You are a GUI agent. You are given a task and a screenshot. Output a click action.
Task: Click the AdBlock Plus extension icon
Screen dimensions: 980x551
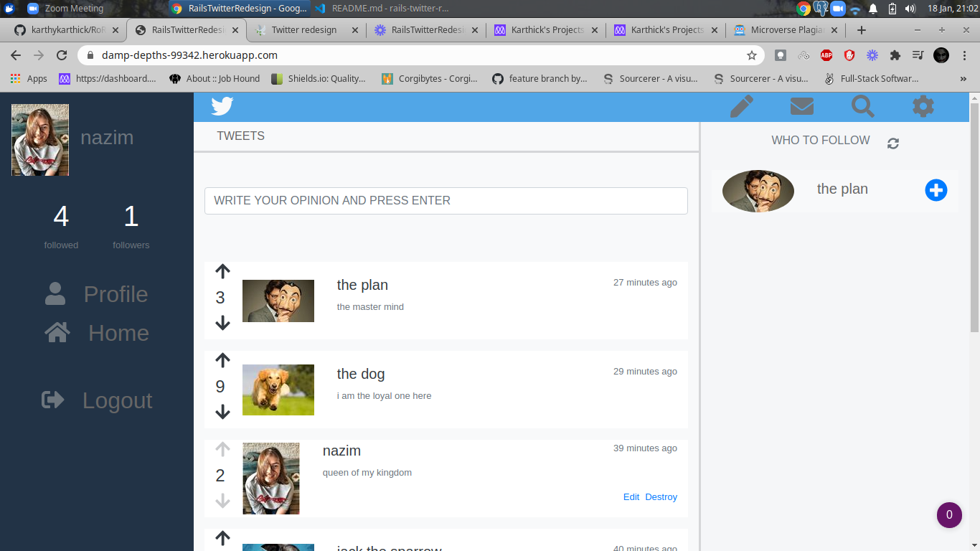point(826,55)
